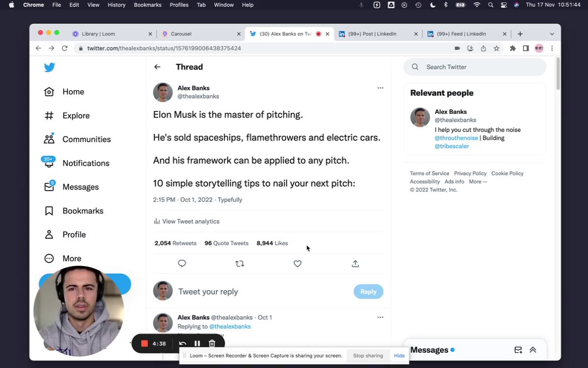Screen dimensions: 588x368
Task: Expand the Messages drawer with double chevron
Action: point(532,350)
